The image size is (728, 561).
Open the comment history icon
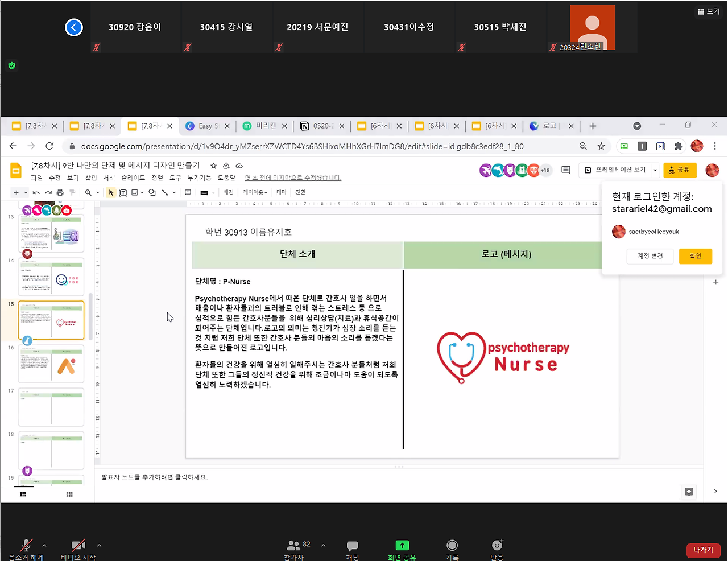566,170
